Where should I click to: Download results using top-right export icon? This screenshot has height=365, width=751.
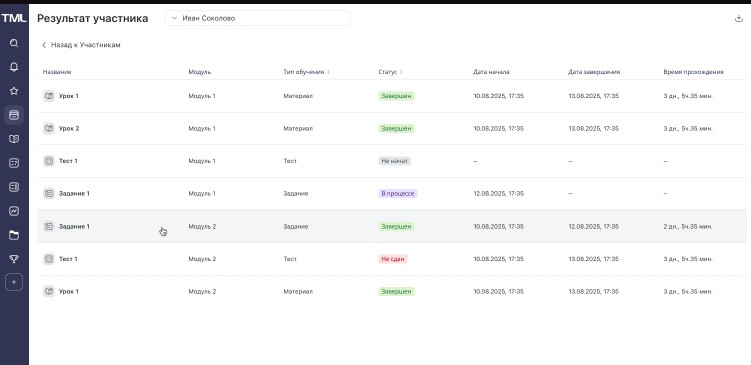point(738,19)
